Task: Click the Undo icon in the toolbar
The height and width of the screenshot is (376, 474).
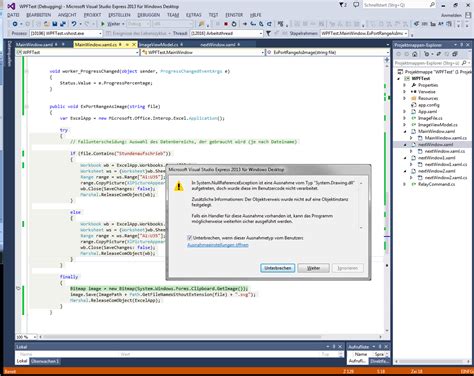Action: pos(74,24)
